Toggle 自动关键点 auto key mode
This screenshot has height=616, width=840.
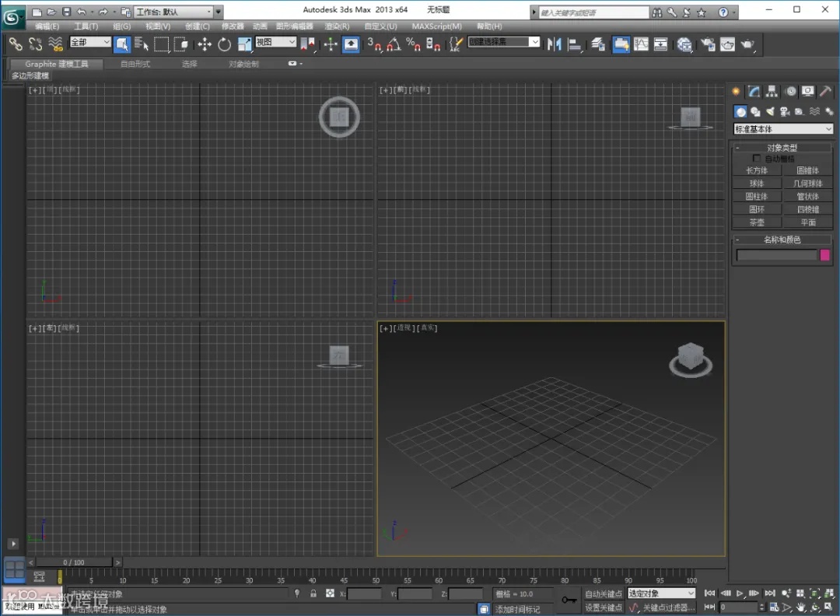coord(604,594)
